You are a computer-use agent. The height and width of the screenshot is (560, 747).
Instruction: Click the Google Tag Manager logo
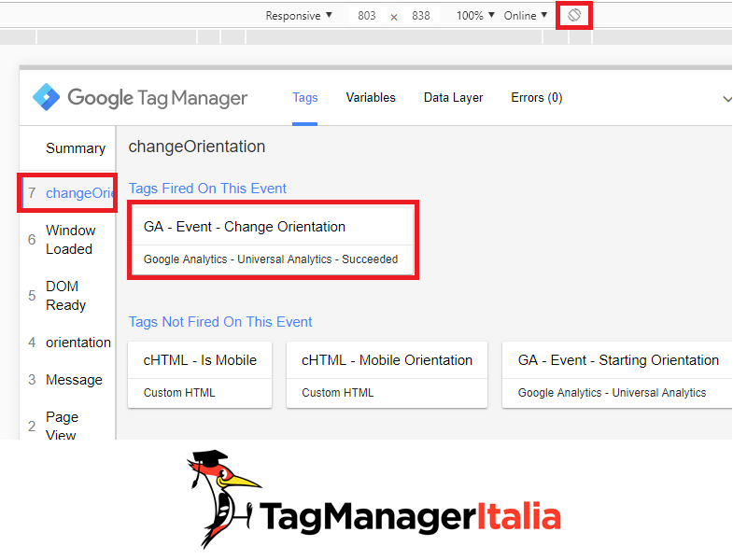pyautogui.click(x=140, y=98)
